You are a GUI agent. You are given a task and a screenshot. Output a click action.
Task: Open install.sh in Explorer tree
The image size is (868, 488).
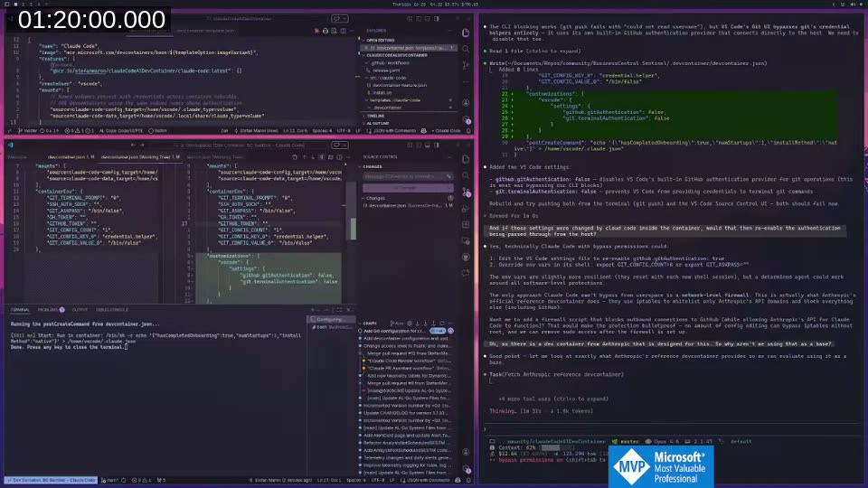coord(382,93)
